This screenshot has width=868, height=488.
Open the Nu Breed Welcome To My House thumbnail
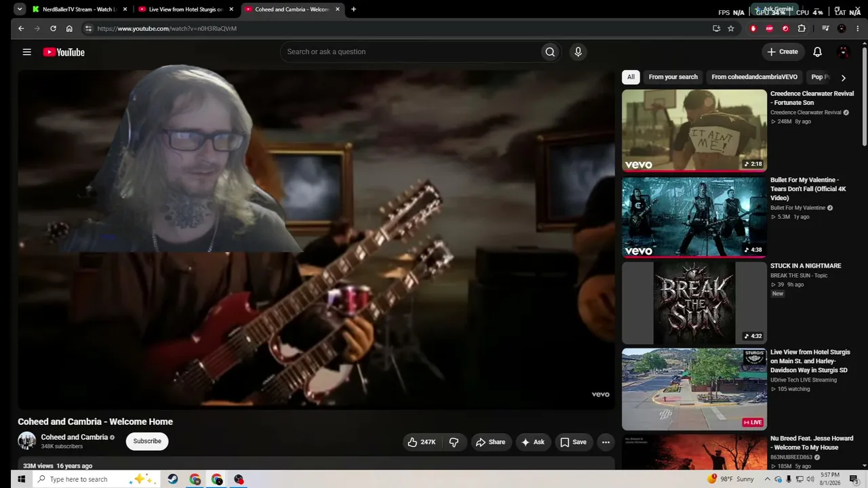point(694,452)
